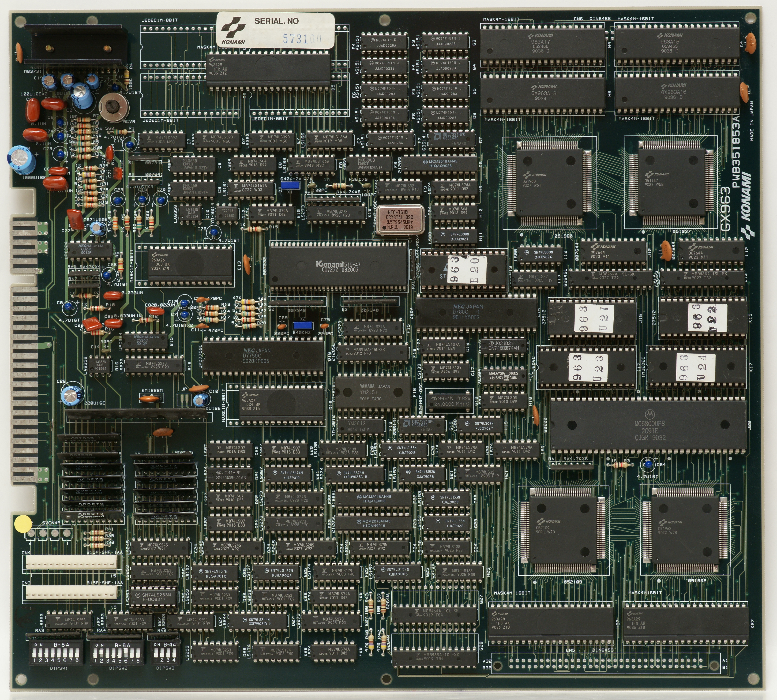This screenshot has height=700, width=777.
Task: Click the GX963A18 mask ROM
Action: point(542,94)
